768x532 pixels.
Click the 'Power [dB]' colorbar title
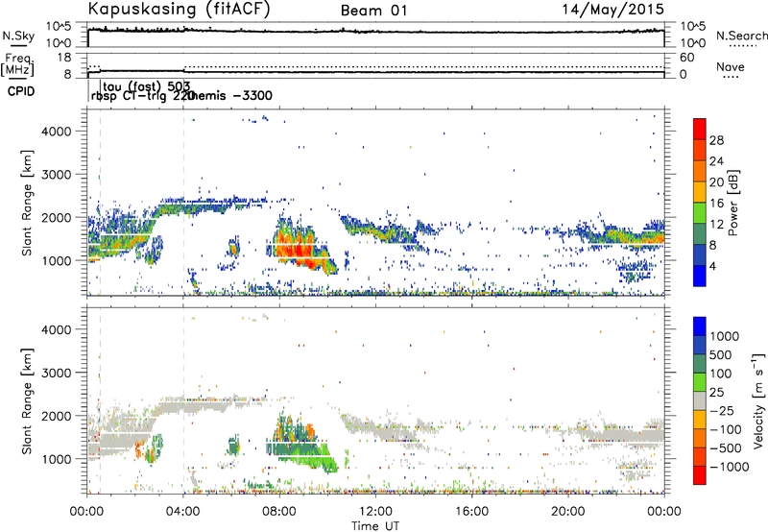click(732, 203)
